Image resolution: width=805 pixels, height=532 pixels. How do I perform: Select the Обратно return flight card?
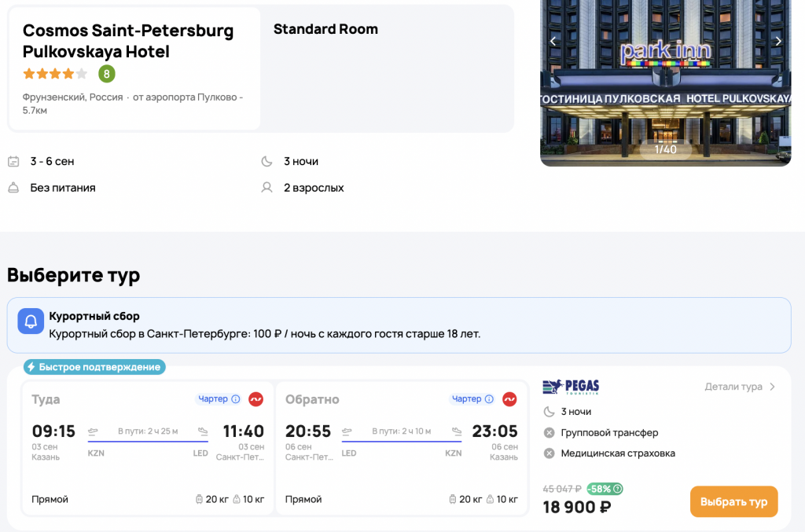tap(401, 448)
